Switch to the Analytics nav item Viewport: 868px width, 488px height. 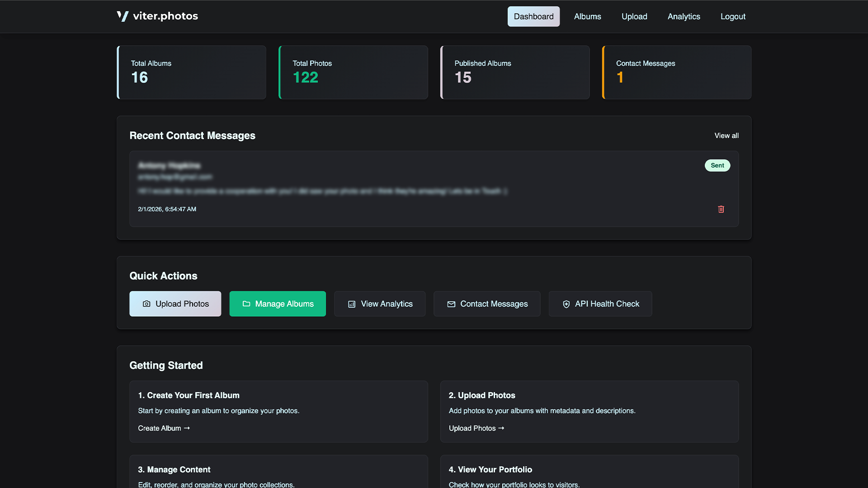(684, 16)
